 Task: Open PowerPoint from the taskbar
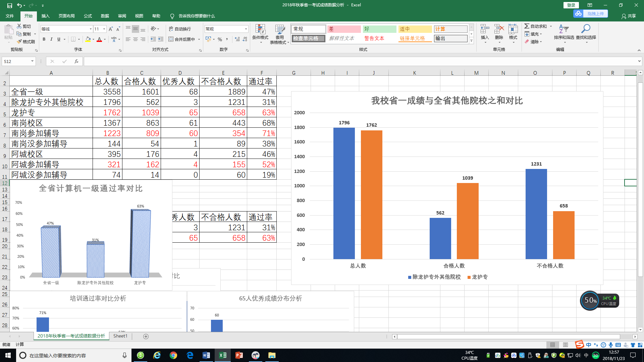point(239,355)
